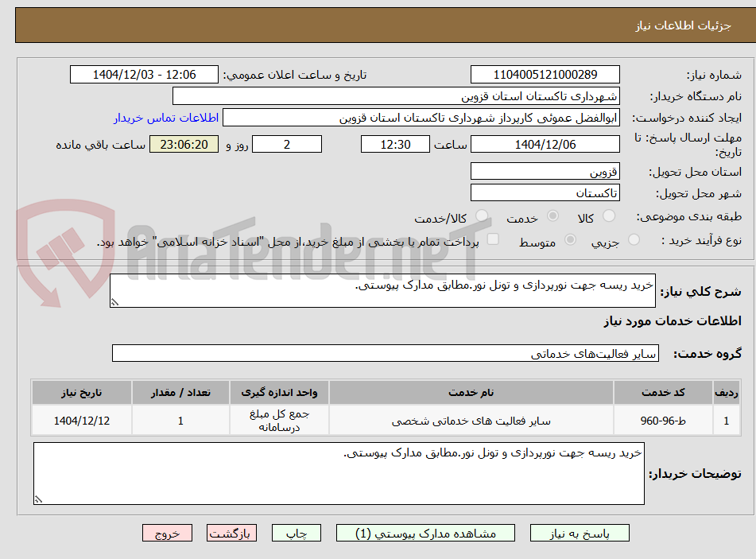The width and height of the screenshot is (756, 559).
Task: Click the deadline date field 1404/12/06
Action: pyautogui.click(x=545, y=144)
